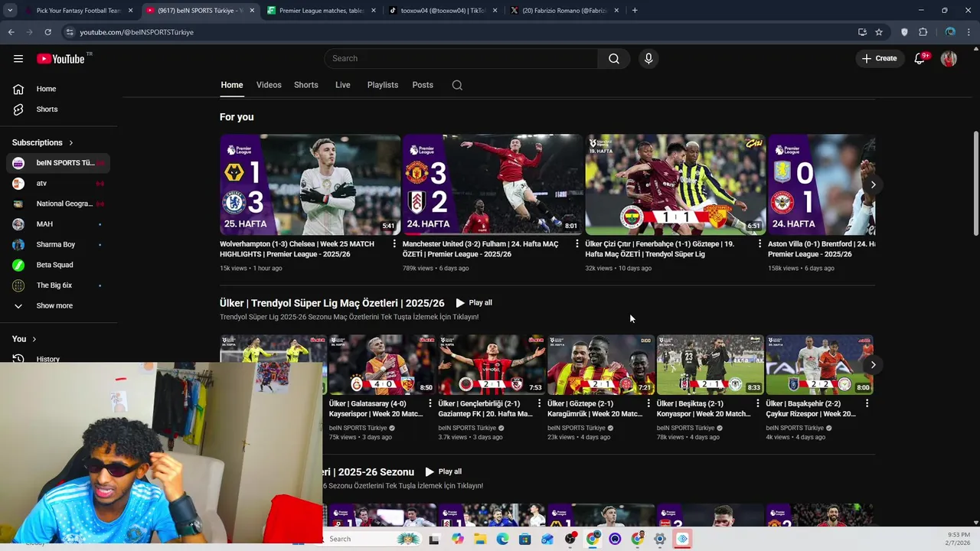The height and width of the screenshot is (551, 980).
Task: Open more options for Galatasaray Kayserispor video
Action: coord(430,403)
